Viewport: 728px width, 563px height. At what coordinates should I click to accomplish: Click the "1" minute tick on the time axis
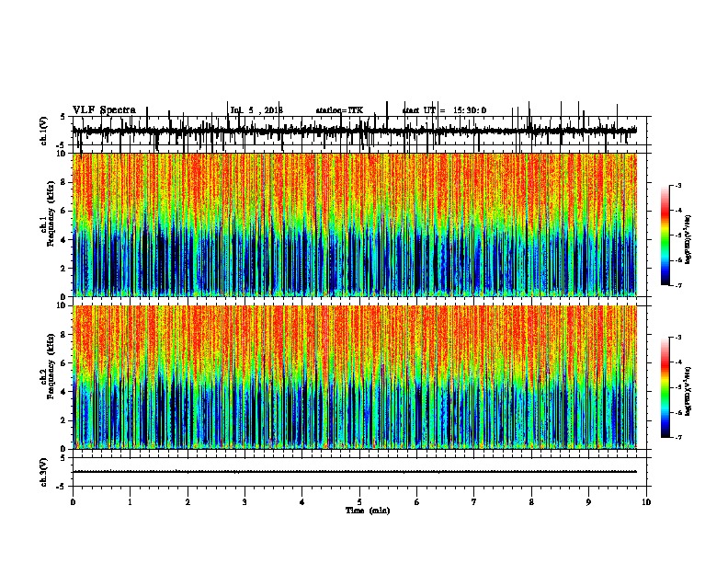coord(130,502)
